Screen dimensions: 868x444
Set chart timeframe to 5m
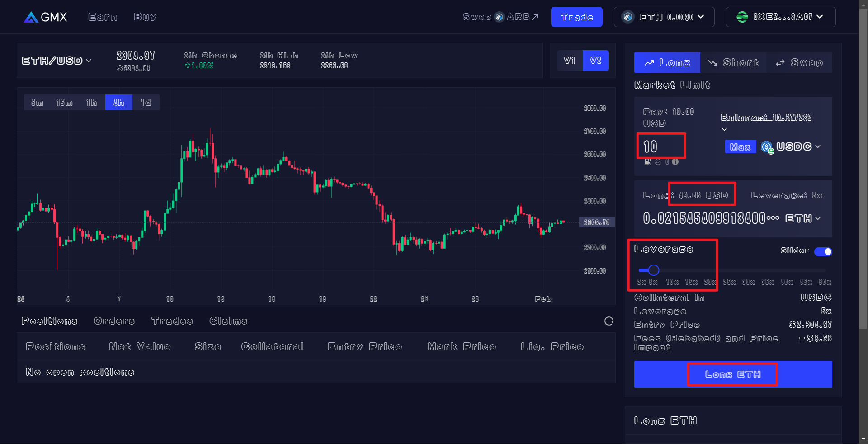(x=38, y=103)
